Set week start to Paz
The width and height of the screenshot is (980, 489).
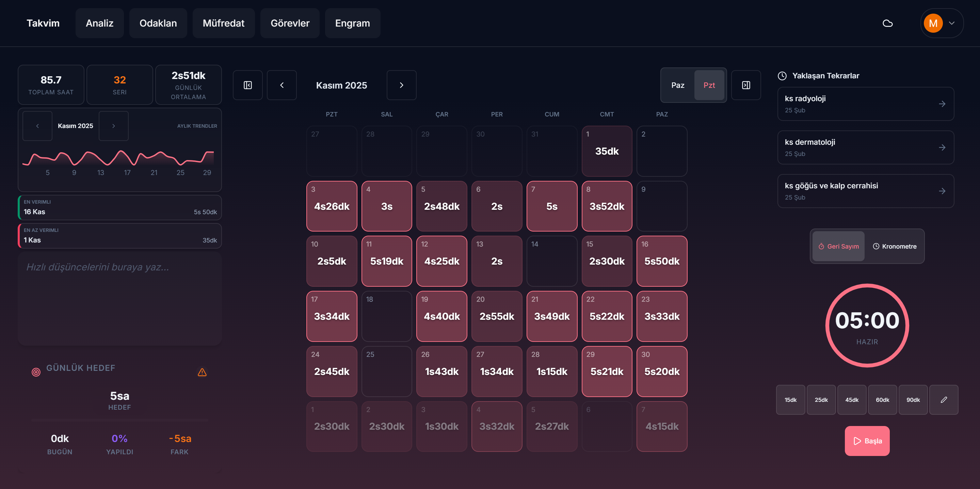[x=677, y=85]
